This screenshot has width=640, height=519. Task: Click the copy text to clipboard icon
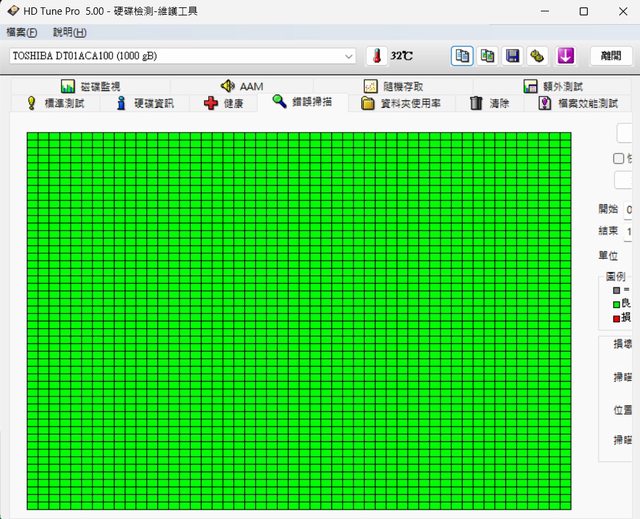click(x=462, y=56)
